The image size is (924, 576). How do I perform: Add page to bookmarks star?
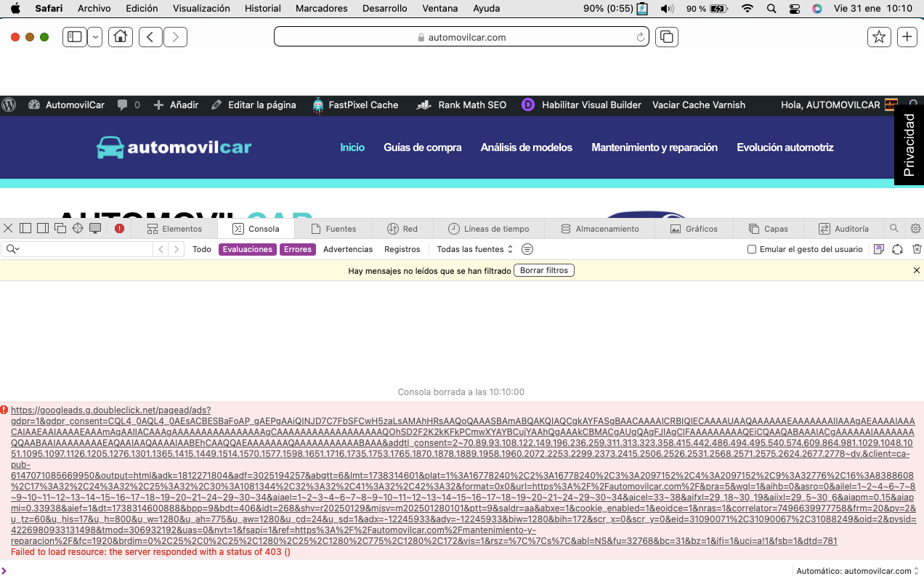tap(879, 37)
